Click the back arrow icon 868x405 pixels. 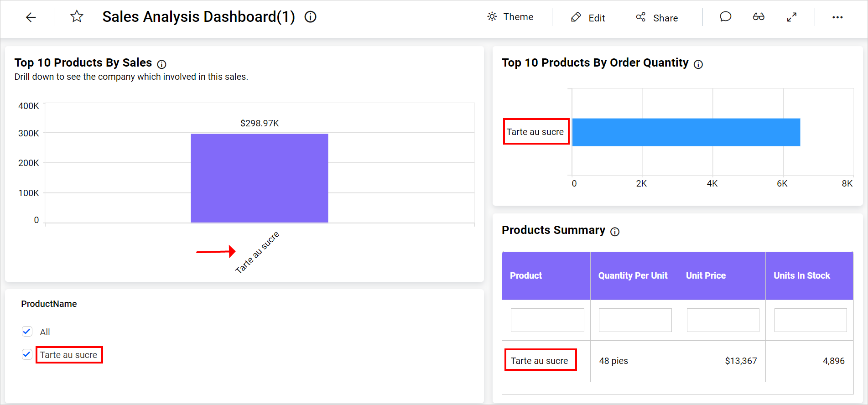[x=31, y=17]
